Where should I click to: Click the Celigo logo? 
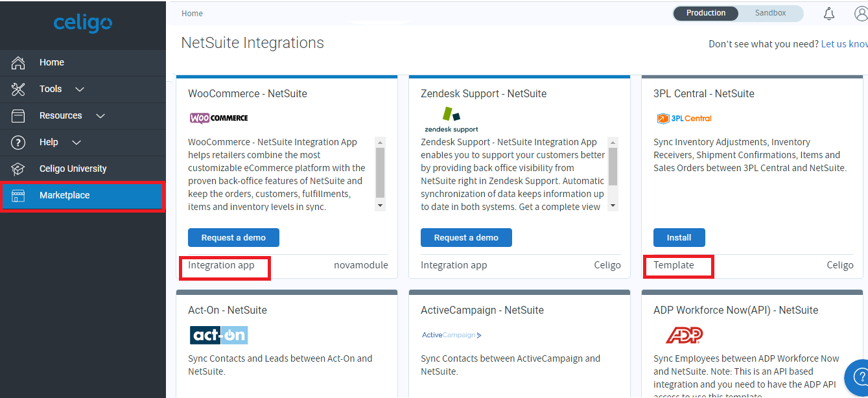pyautogui.click(x=83, y=24)
